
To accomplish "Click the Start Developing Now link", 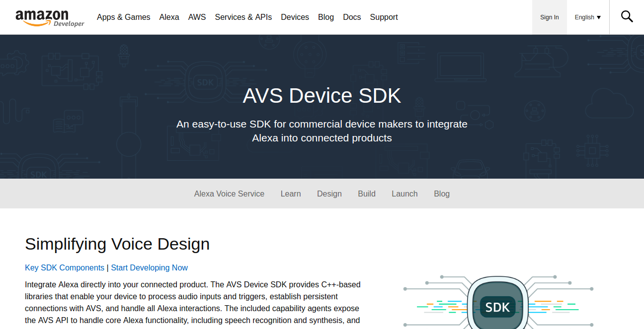I will click(149, 267).
